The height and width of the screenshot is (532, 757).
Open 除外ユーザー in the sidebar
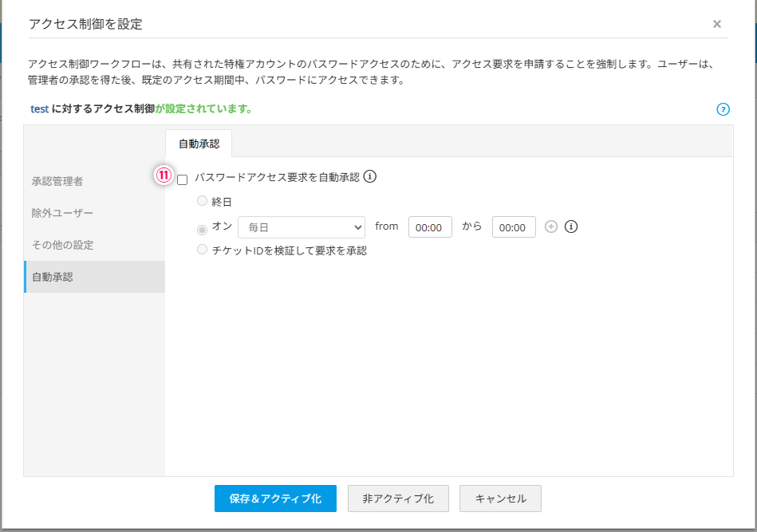click(x=62, y=213)
